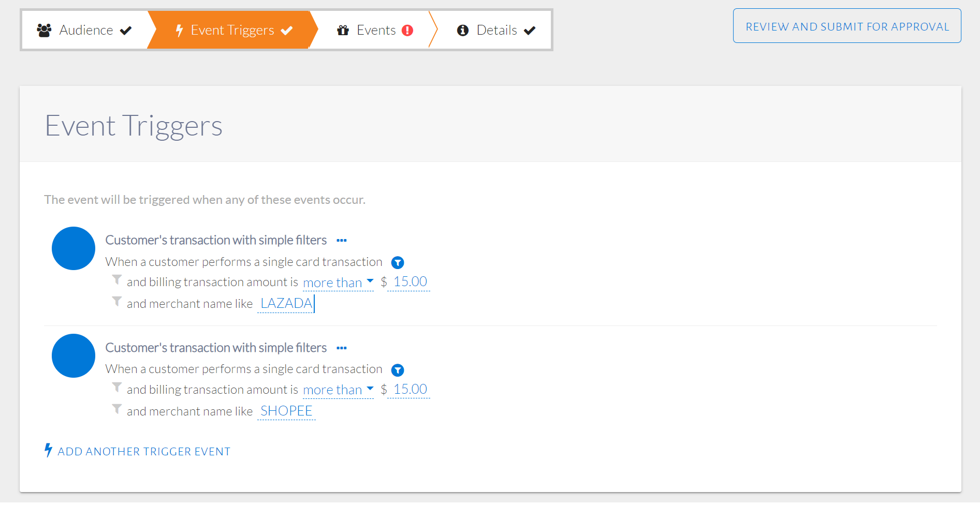980x505 pixels.
Task: Click the grey funnel beside LAZADA merchant name
Action: tap(117, 302)
